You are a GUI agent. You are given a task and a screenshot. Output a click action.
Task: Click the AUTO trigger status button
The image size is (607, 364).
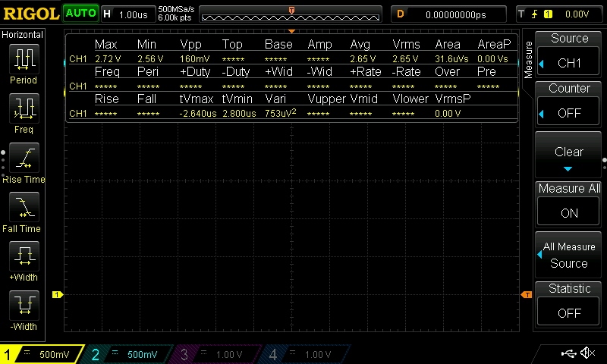coord(79,14)
